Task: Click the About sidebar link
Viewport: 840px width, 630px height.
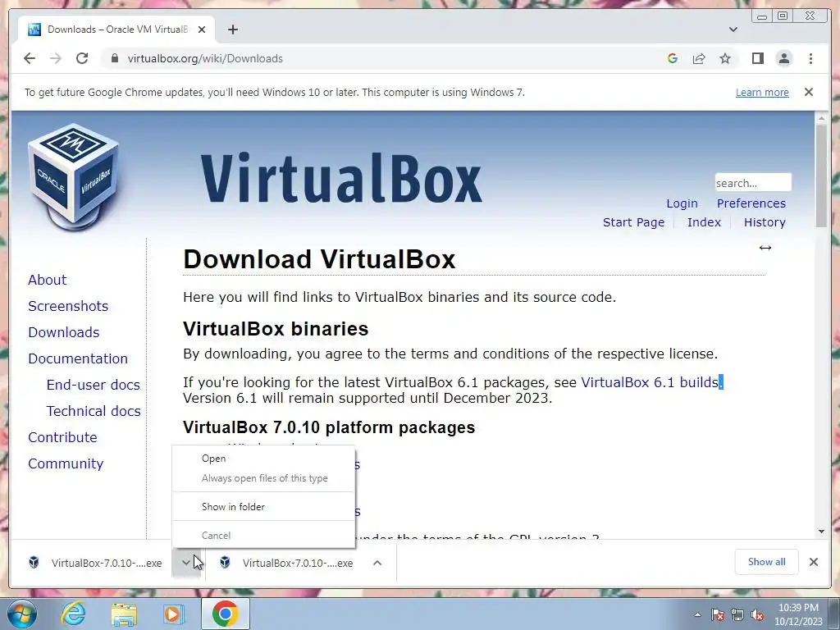Action: click(x=47, y=280)
